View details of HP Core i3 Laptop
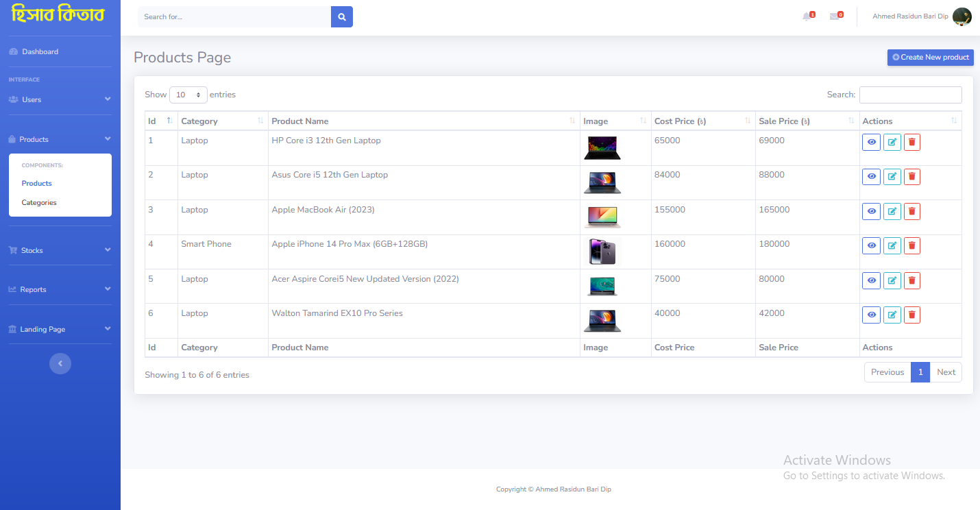This screenshot has width=980, height=510. point(871,142)
